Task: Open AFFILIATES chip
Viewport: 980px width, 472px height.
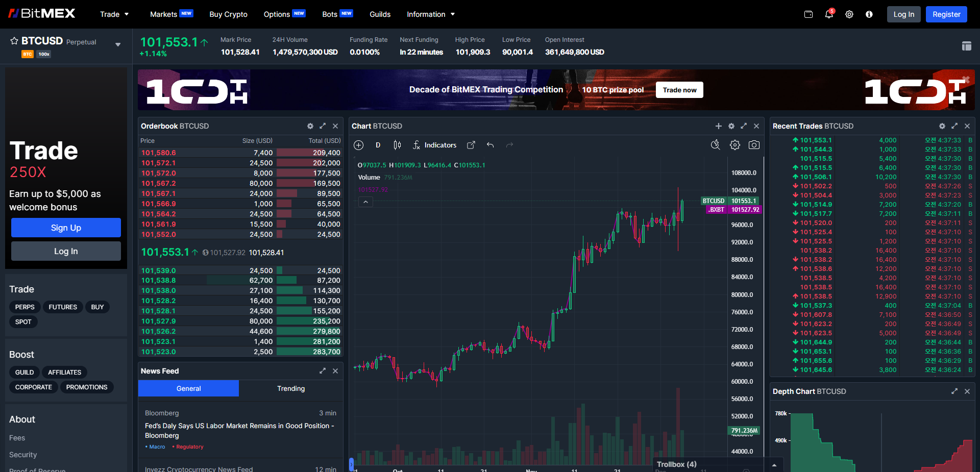Action: (64, 372)
